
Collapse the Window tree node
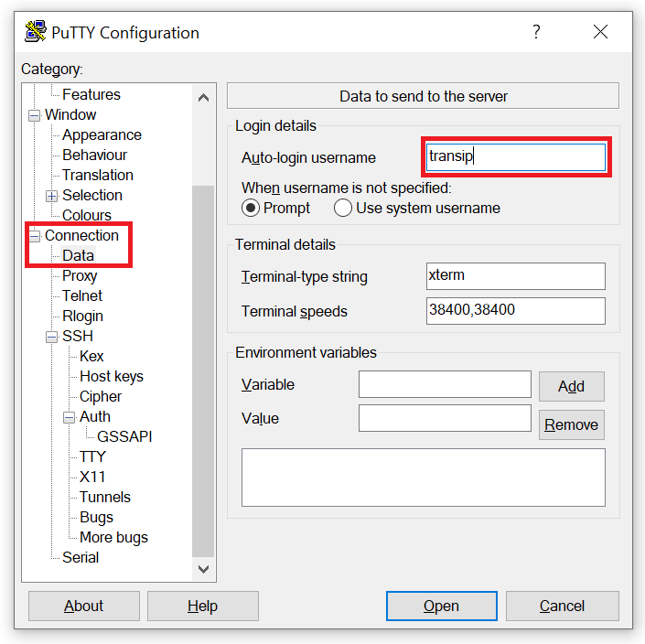tap(34, 115)
